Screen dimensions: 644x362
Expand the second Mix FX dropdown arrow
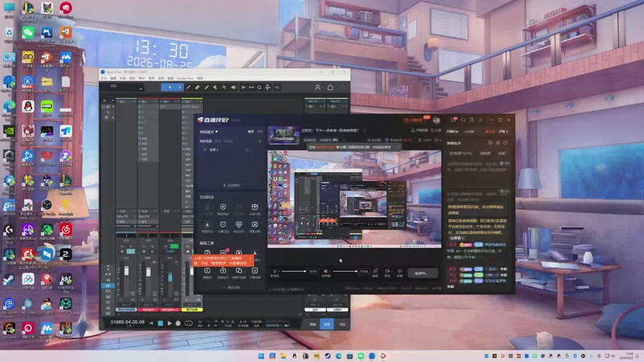point(345,101)
